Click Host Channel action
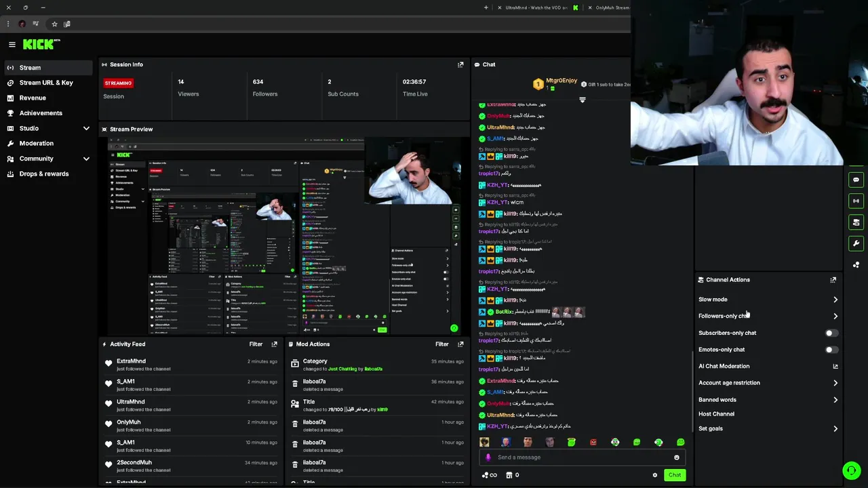This screenshot has width=868, height=488. pos(716,414)
